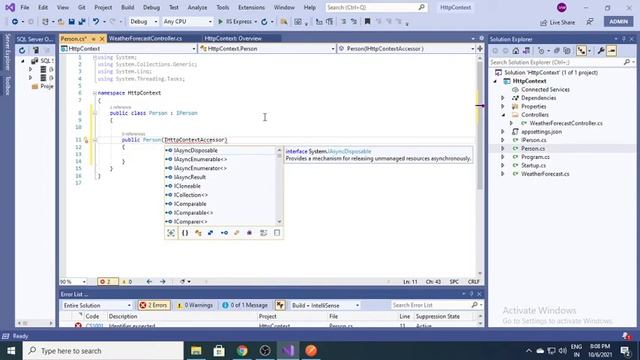This screenshot has width=640, height=360.
Task: Toggle the 2 Errors filter in Error List
Action: click(x=153, y=305)
